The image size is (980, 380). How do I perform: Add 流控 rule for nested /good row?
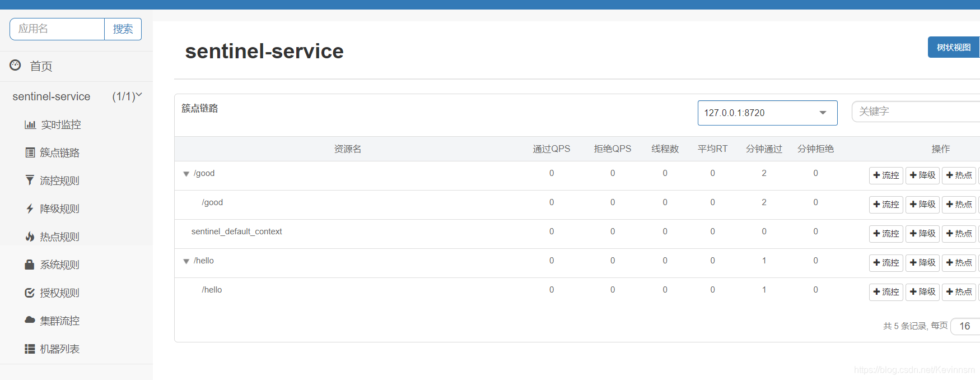886,205
